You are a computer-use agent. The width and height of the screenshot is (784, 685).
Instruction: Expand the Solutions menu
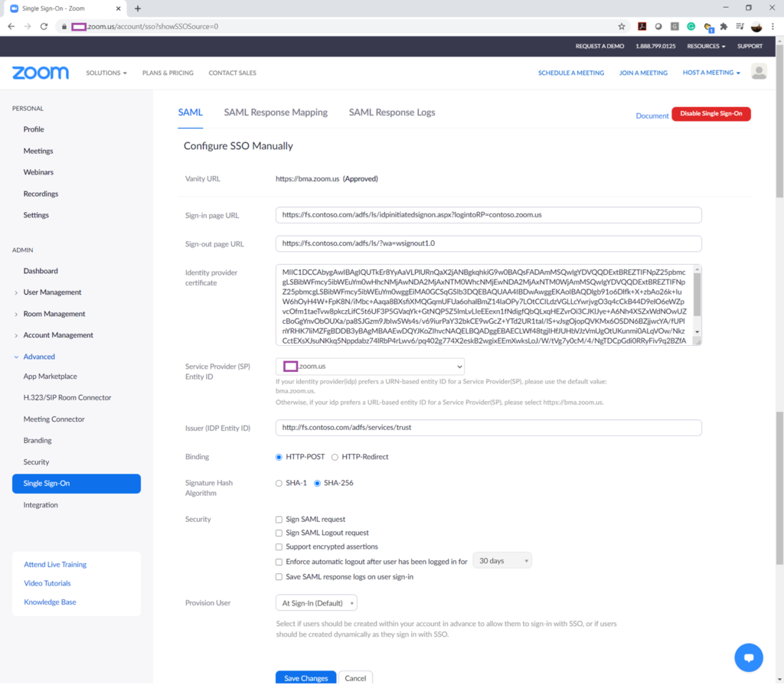pos(106,73)
